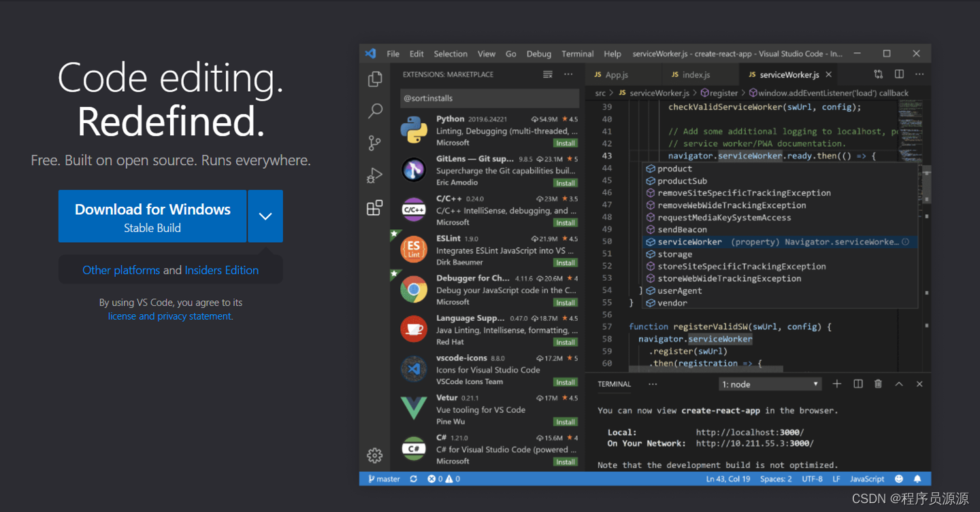
Task: Open Source Control view in activity bar
Action: 374,143
